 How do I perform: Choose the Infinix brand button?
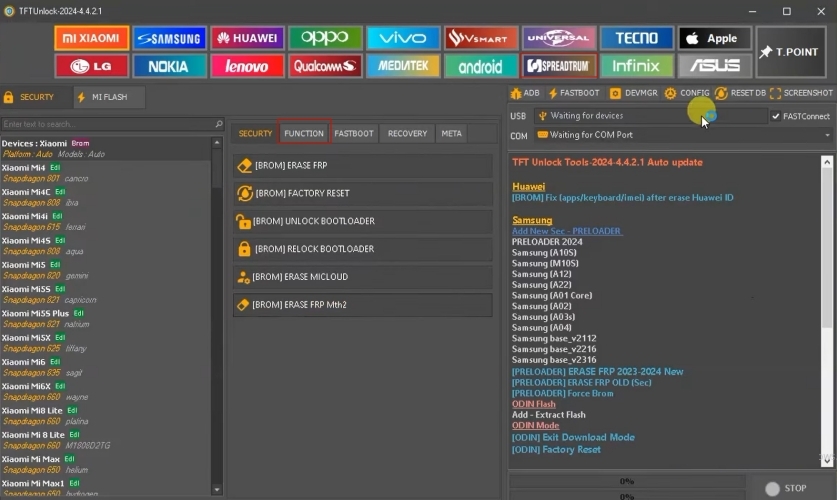pos(636,66)
